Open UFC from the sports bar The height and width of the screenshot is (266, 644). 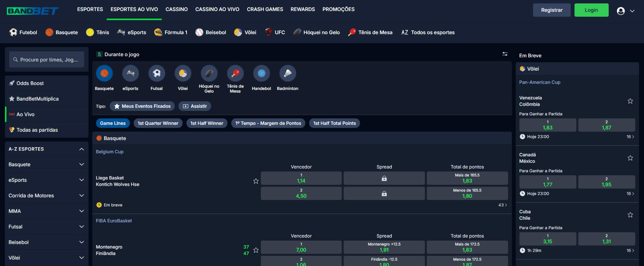click(275, 32)
